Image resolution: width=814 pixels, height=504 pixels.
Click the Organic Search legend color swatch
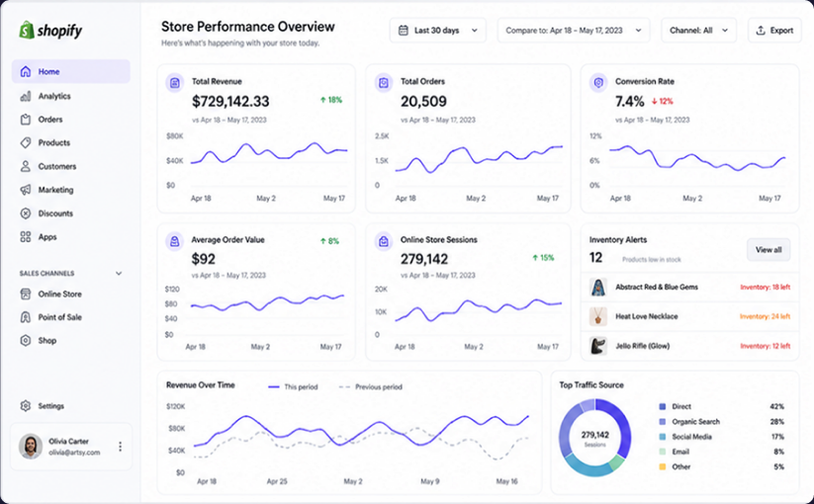tap(662, 422)
